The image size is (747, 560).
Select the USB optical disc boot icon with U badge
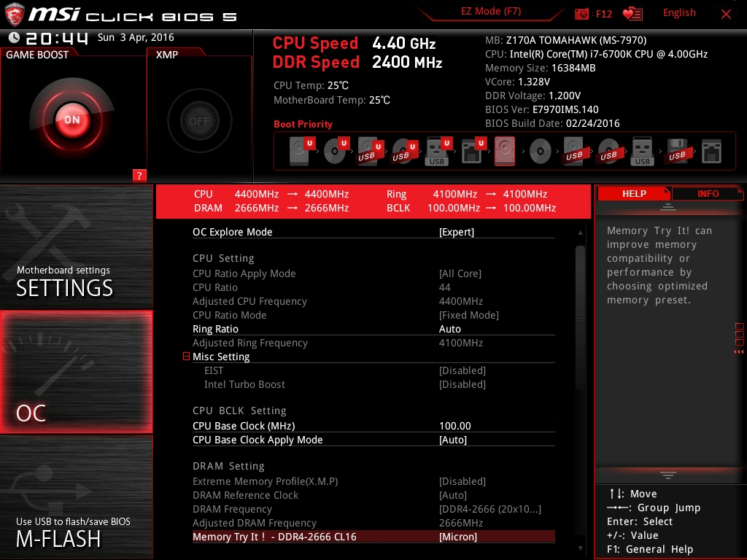(404, 151)
